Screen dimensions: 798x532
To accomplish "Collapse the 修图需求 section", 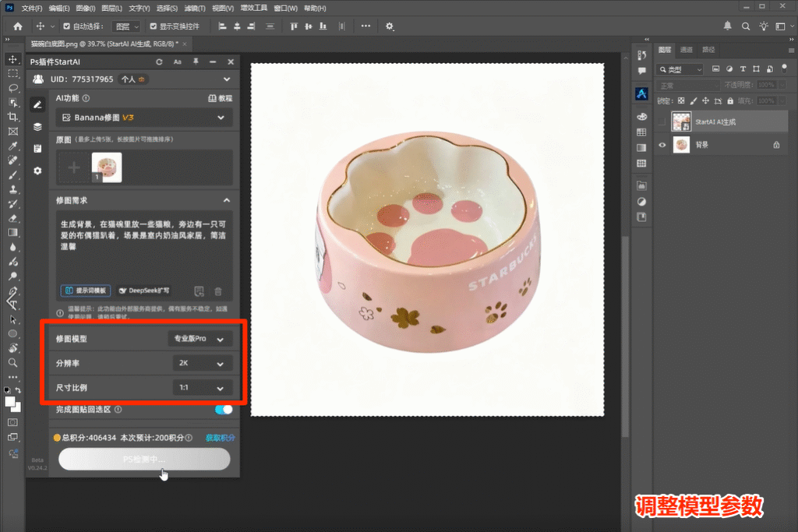I will (x=227, y=200).
